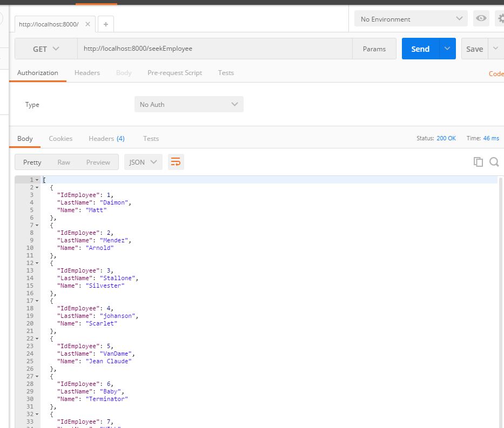Image resolution: width=504 pixels, height=428 pixels.
Task: Open manage environments gear icon
Action: [x=500, y=18]
